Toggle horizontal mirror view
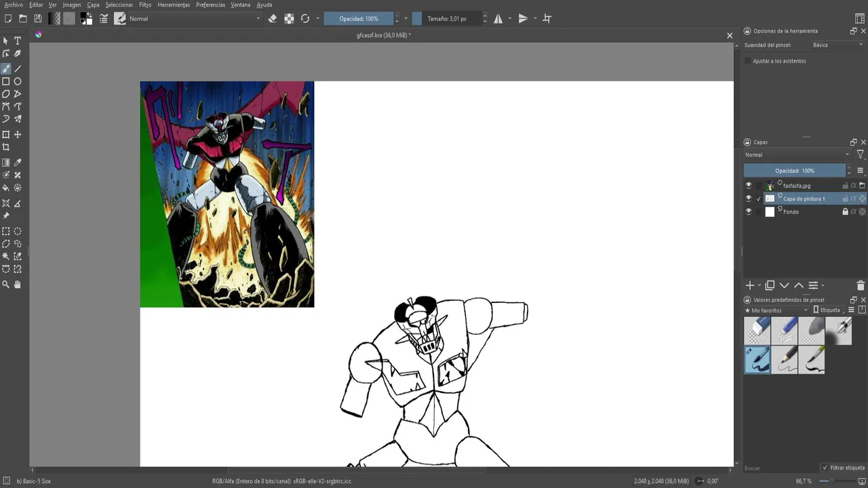The image size is (868, 488). tap(498, 19)
